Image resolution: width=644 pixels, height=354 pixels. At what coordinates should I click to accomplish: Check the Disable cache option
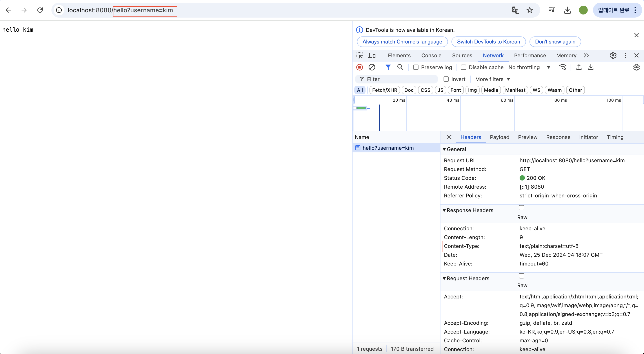tap(464, 67)
